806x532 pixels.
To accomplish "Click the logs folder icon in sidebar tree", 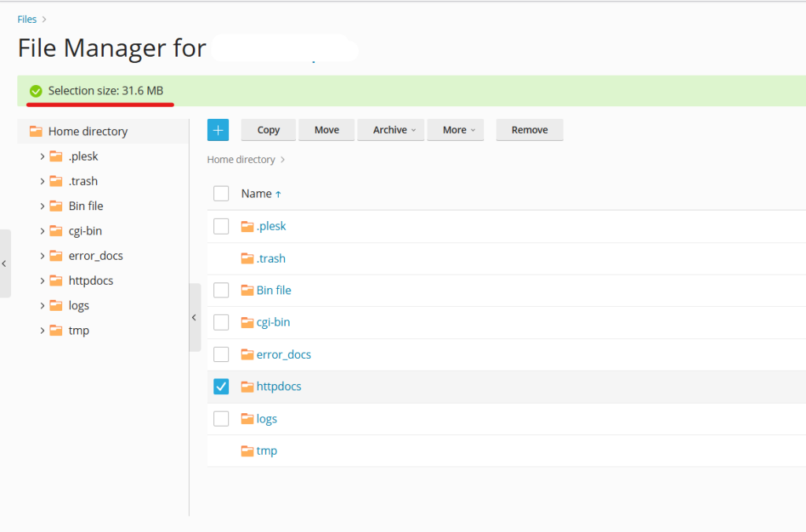I will coord(56,305).
